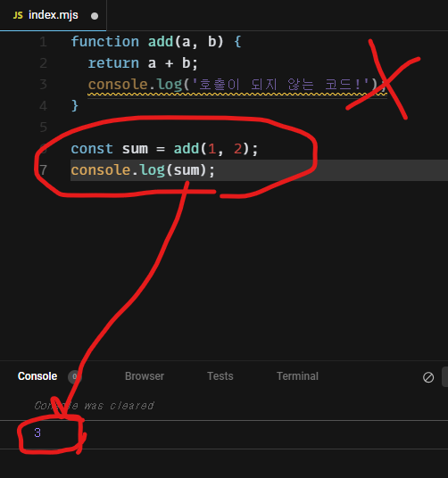Clear the console with the clear icon
448x478 pixels.
point(428,377)
